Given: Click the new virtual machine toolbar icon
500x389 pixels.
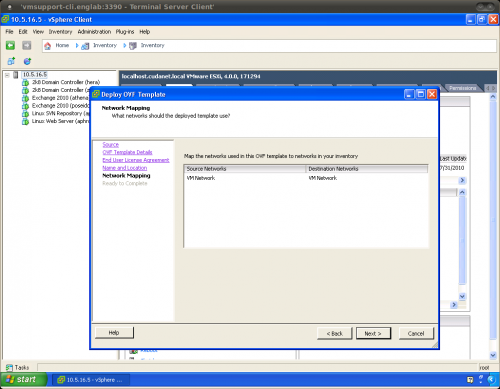Looking at the screenshot, I should [11, 61].
